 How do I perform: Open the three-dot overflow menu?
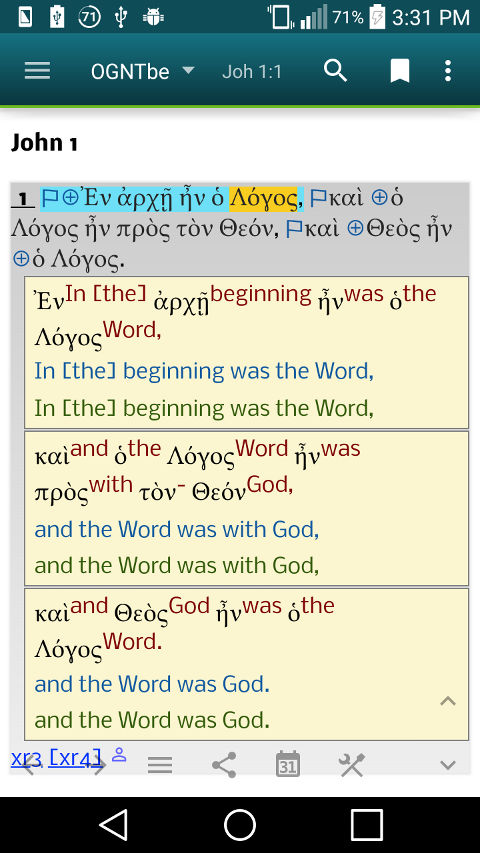(447, 71)
